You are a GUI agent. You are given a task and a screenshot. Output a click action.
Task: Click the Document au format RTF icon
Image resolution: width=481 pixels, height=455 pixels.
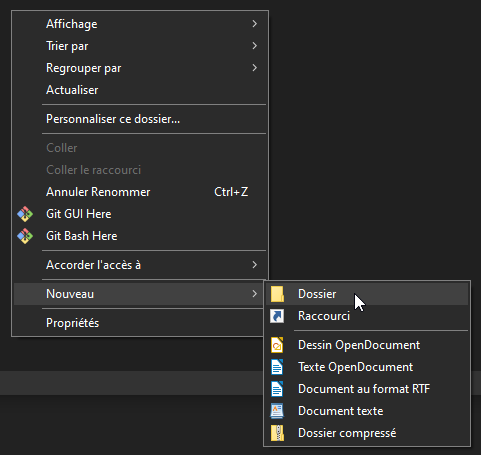(x=277, y=389)
